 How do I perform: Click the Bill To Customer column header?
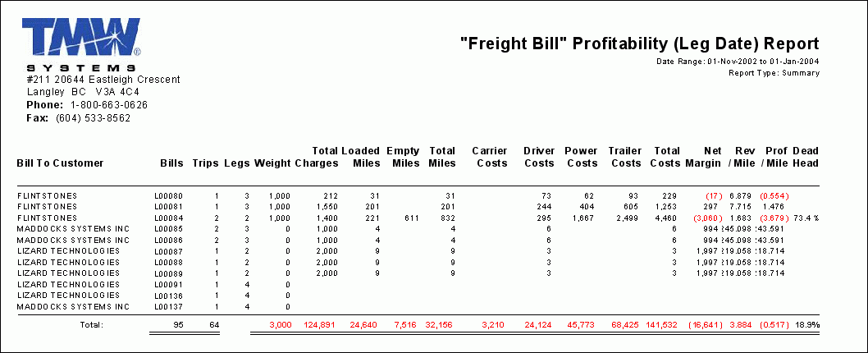60,163
